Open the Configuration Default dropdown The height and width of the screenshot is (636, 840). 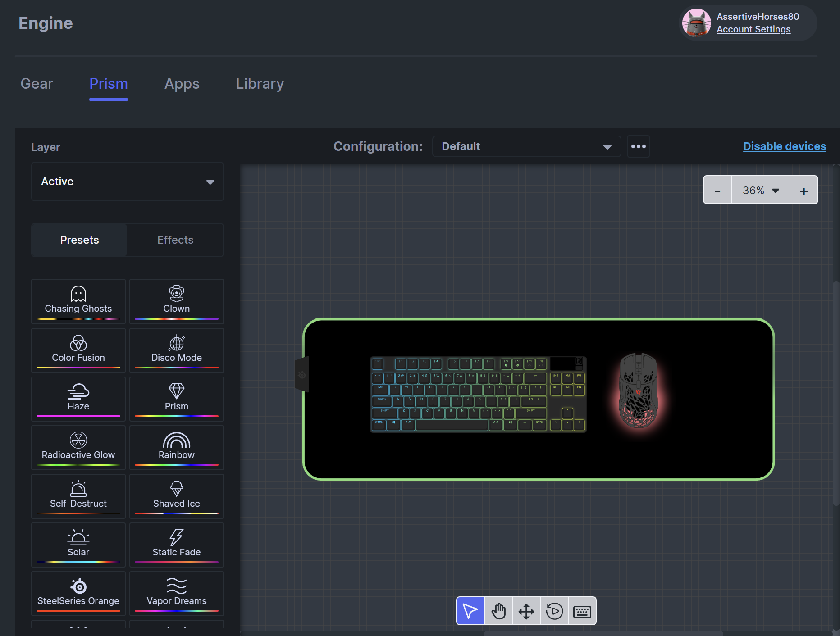526,146
